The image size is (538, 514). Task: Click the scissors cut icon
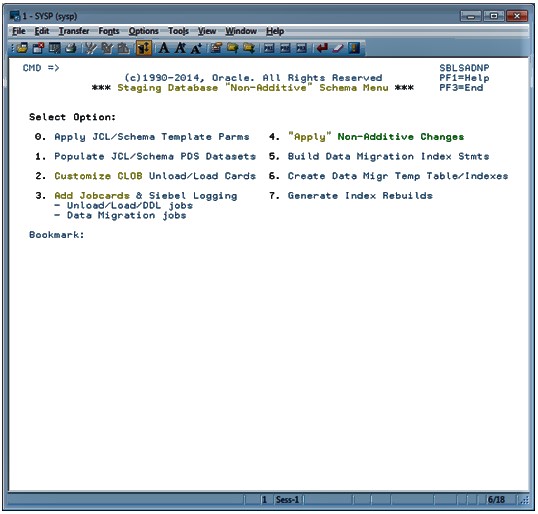pos(91,48)
